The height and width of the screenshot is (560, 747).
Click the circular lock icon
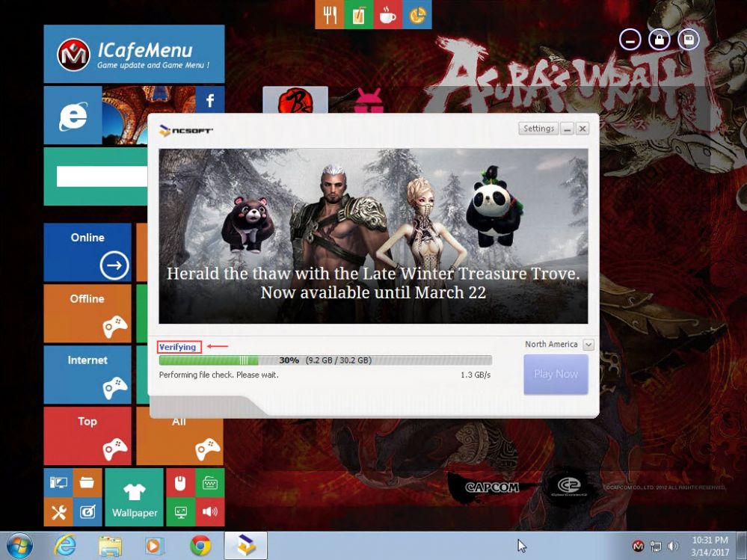point(660,40)
